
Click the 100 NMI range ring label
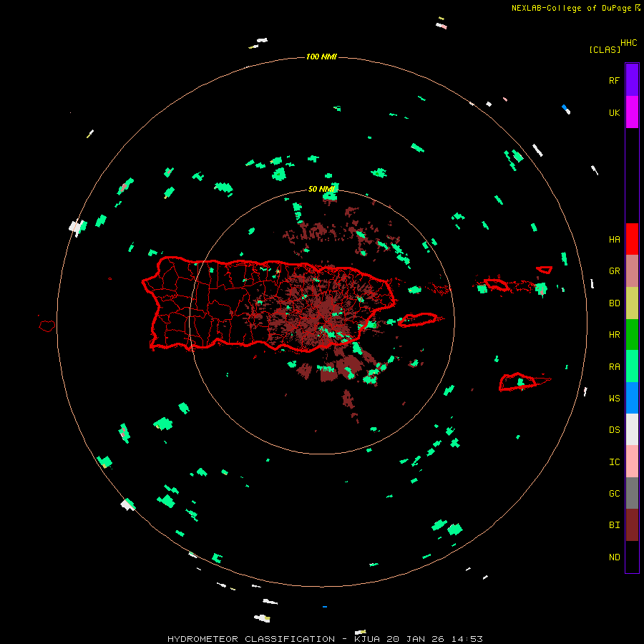click(321, 57)
